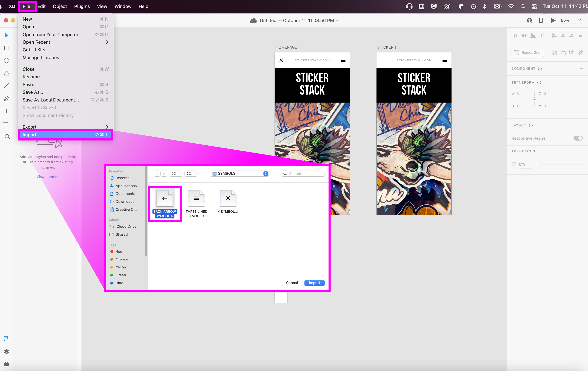The image size is (588, 371).
Task: Select the Artboard tool
Action: (x=7, y=124)
